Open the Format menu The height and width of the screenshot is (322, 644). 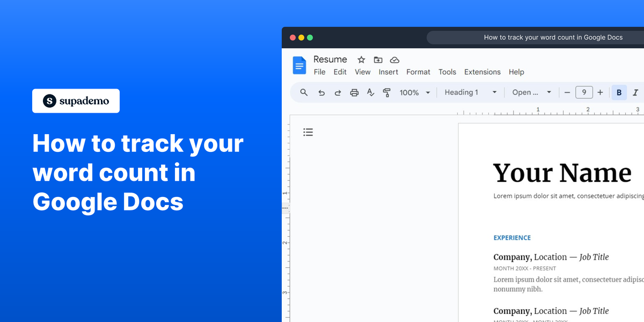(418, 72)
